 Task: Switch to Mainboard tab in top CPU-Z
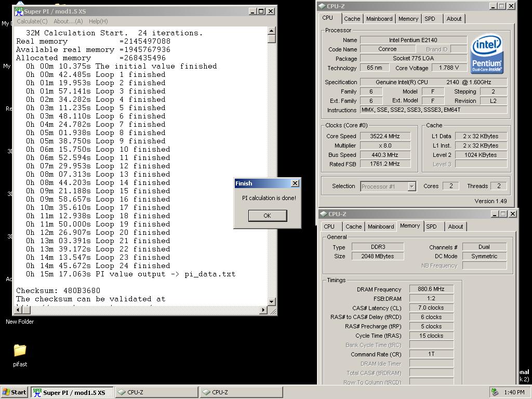pyautogui.click(x=379, y=19)
